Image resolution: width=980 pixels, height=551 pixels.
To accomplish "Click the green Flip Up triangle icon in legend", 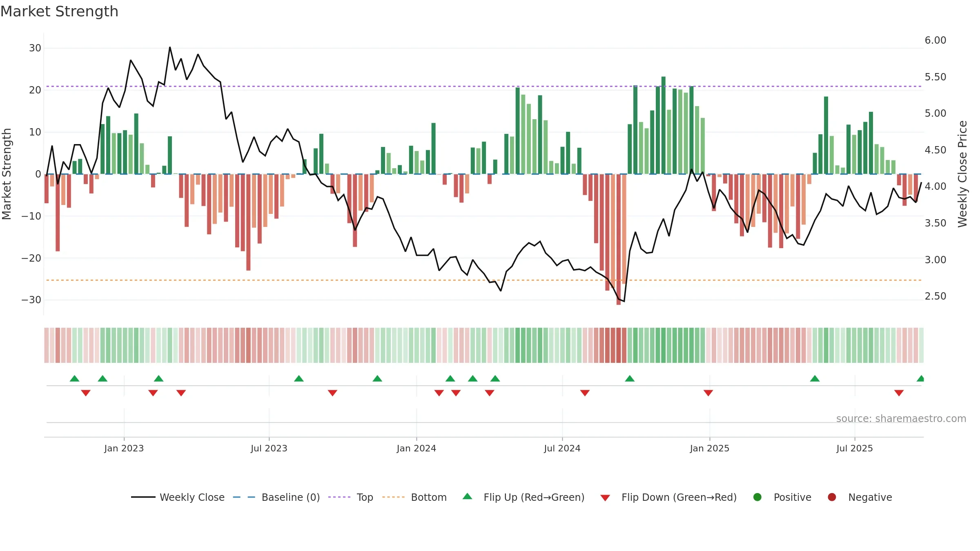I will (x=468, y=496).
